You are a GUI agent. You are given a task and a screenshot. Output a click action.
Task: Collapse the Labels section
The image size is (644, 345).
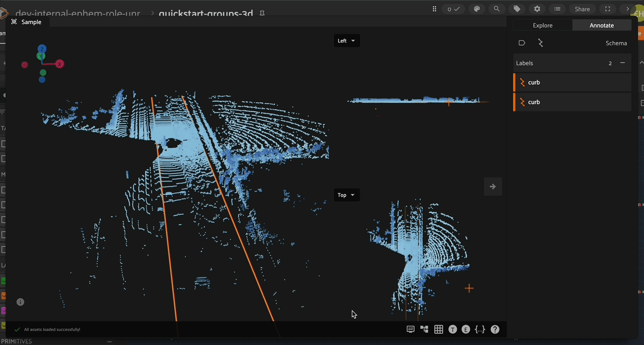[622, 63]
